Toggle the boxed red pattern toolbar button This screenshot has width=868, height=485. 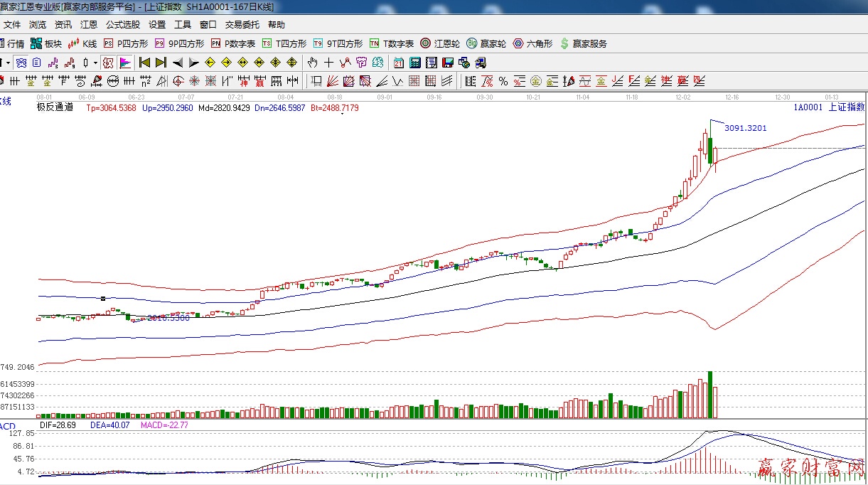click(108, 63)
